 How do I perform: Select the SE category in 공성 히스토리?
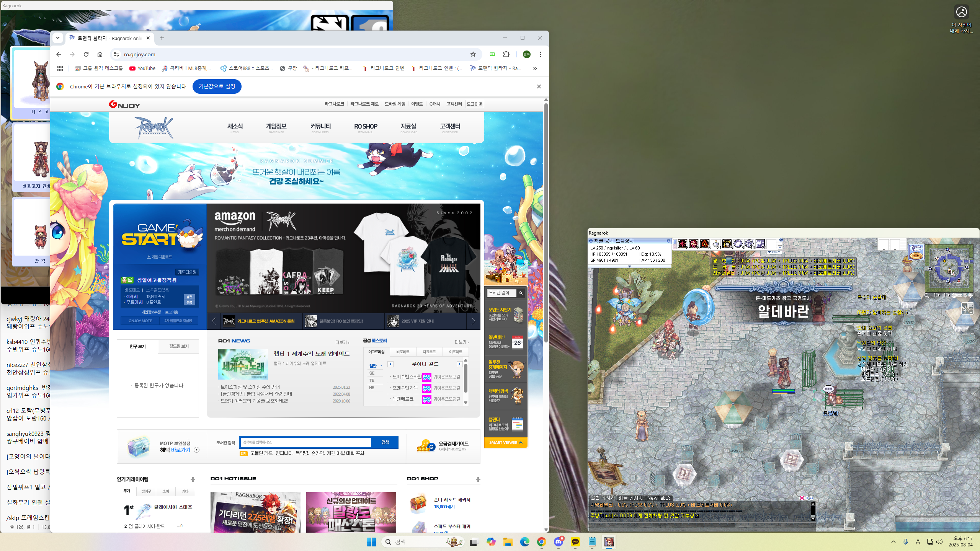tap(372, 373)
